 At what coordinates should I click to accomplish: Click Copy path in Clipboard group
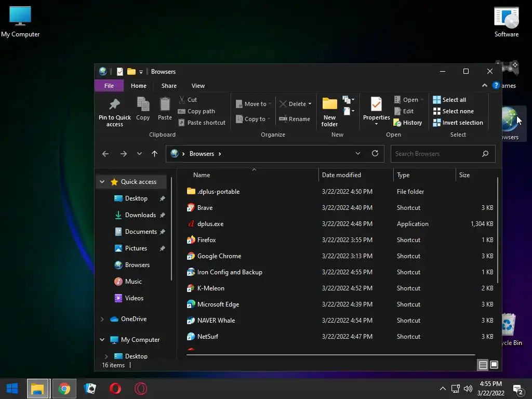tap(196, 111)
